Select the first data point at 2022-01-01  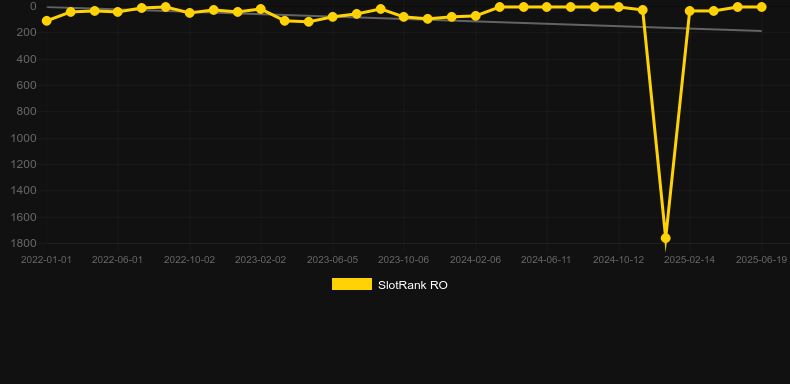47,21
